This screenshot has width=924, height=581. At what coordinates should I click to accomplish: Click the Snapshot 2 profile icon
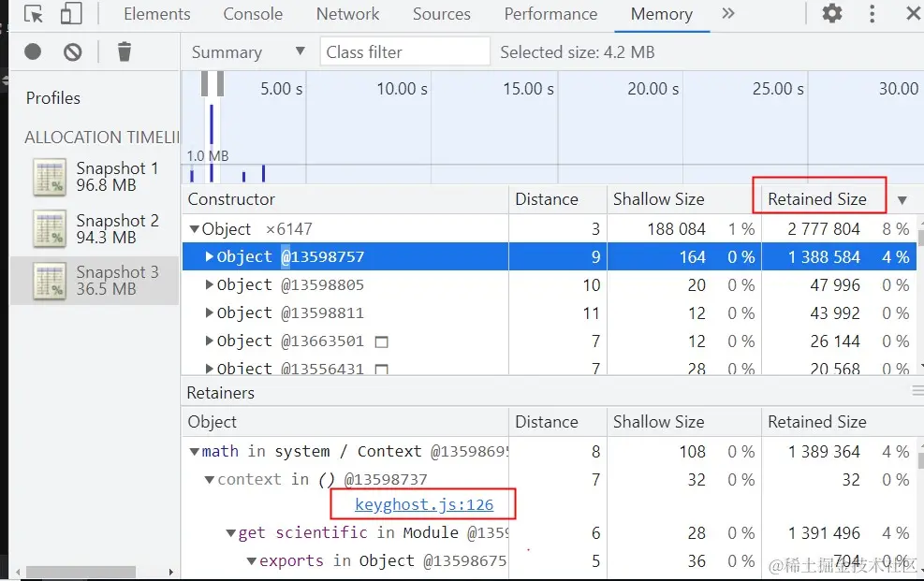[x=50, y=229]
